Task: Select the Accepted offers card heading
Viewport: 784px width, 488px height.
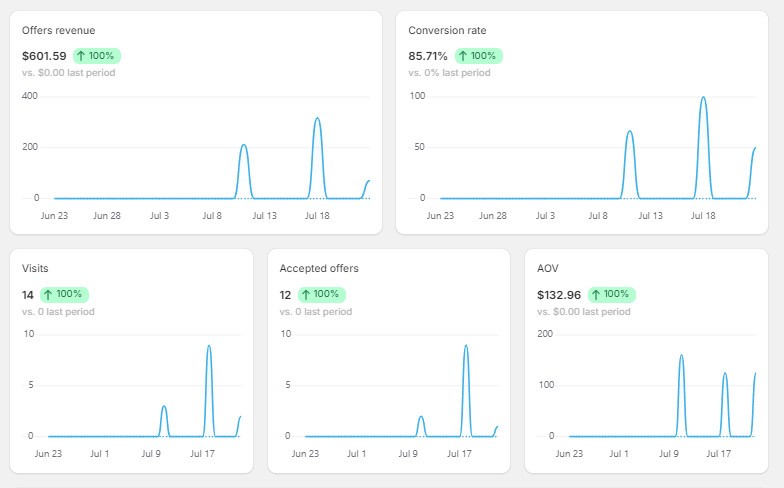Action: pyautogui.click(x=319, y=269)
